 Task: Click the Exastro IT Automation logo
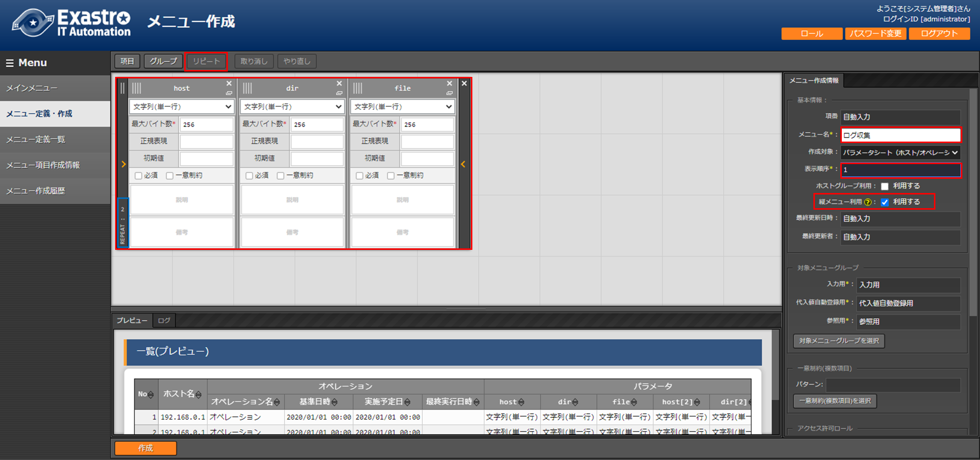[x=72, y=23]
